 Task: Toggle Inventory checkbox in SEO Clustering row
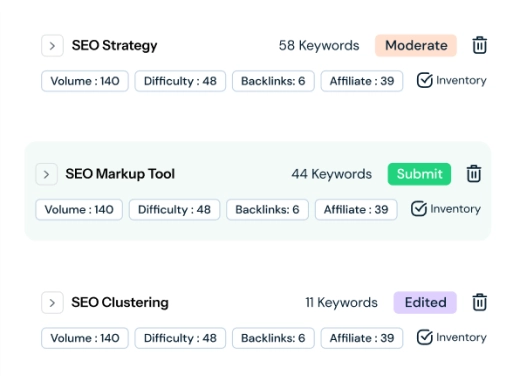[x=424, y=337]
